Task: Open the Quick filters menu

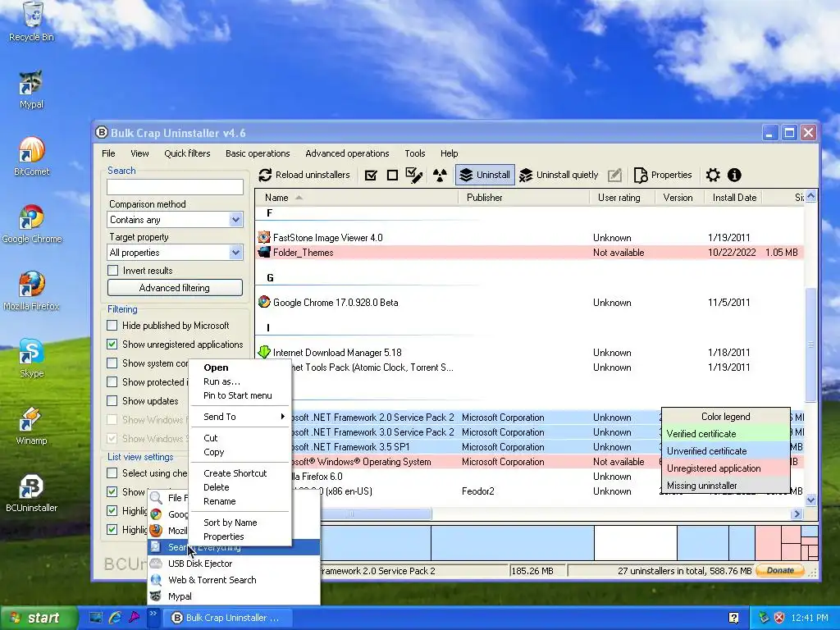Action: 187,153
